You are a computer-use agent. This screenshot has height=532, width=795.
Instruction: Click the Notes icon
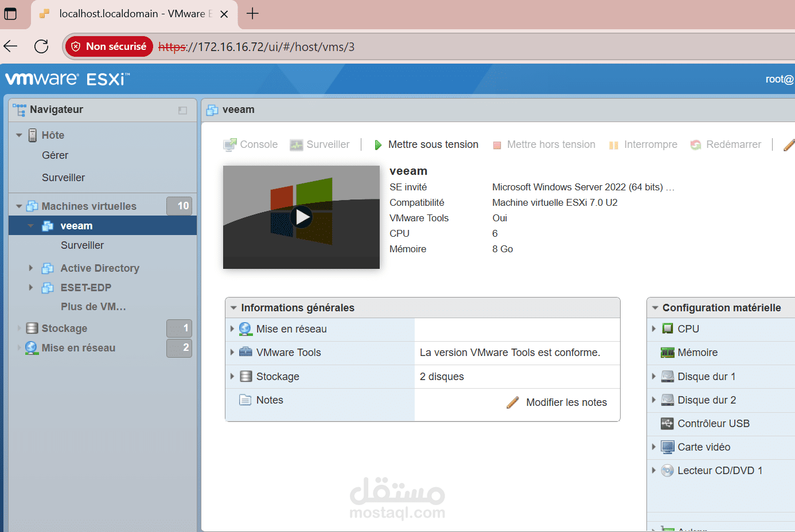point(245,400)
